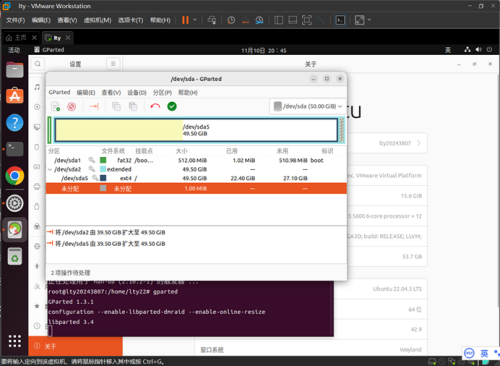500x366 pixels.
Task: Open the GParted menu in GParted window
Action: click(59, 92)
